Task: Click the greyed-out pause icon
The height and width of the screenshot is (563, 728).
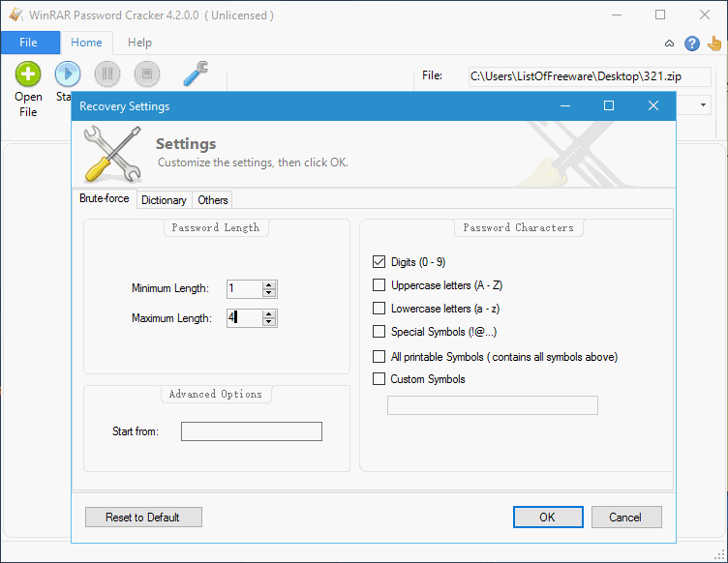Action: pyautogui.click(x=107, y=74)
